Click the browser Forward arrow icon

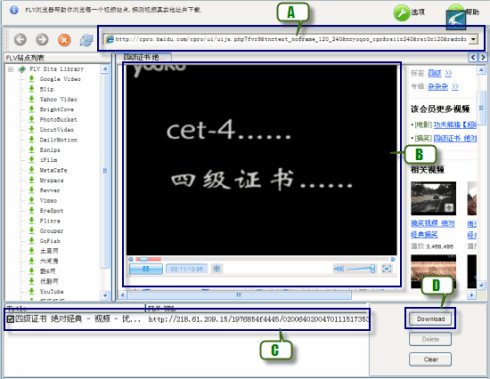click(42, 40)
